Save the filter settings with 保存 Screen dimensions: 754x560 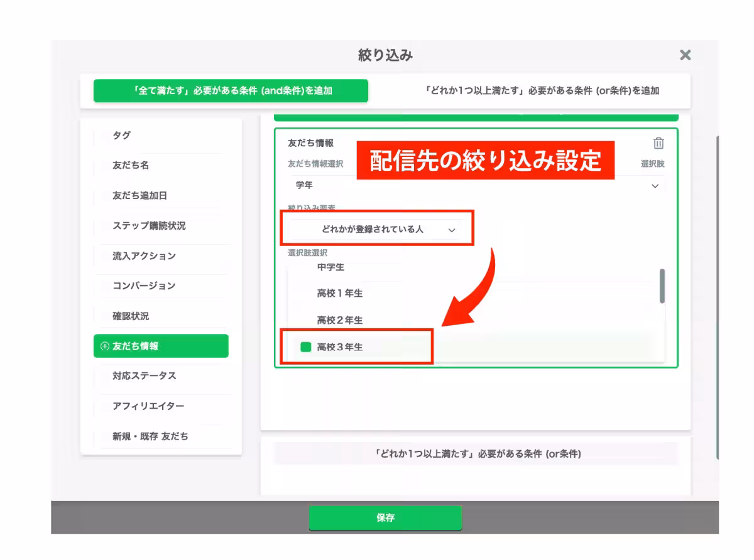(385, 518)
